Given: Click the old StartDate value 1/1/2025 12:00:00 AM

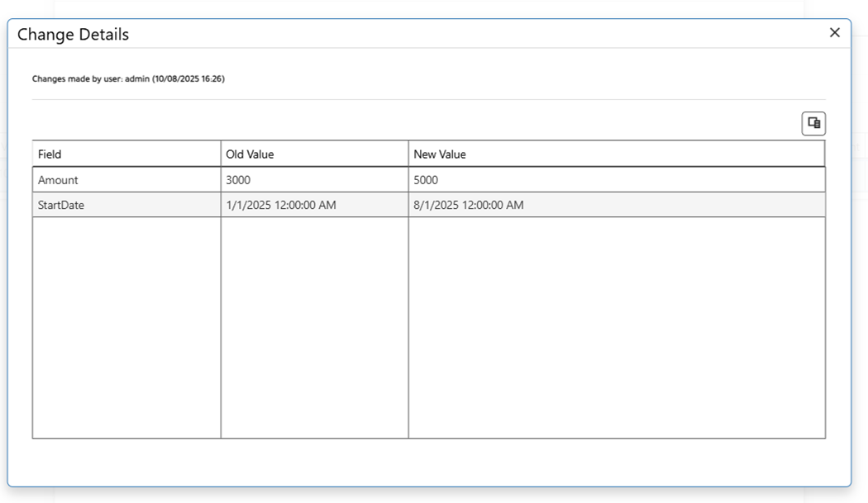Looking at the screenshot, I should (281, 205).
